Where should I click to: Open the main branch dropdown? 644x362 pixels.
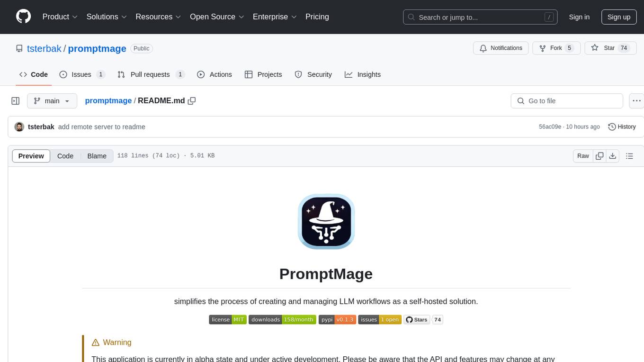52,101
